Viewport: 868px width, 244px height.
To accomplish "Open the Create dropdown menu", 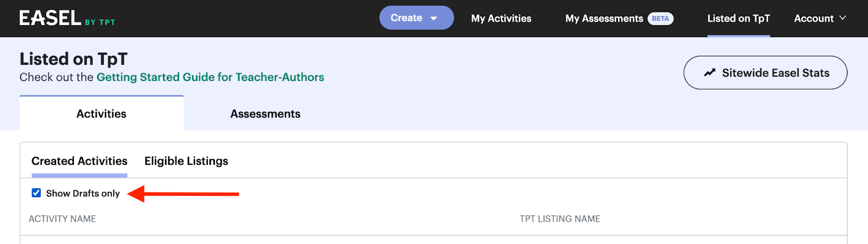I will click(416, 18).
